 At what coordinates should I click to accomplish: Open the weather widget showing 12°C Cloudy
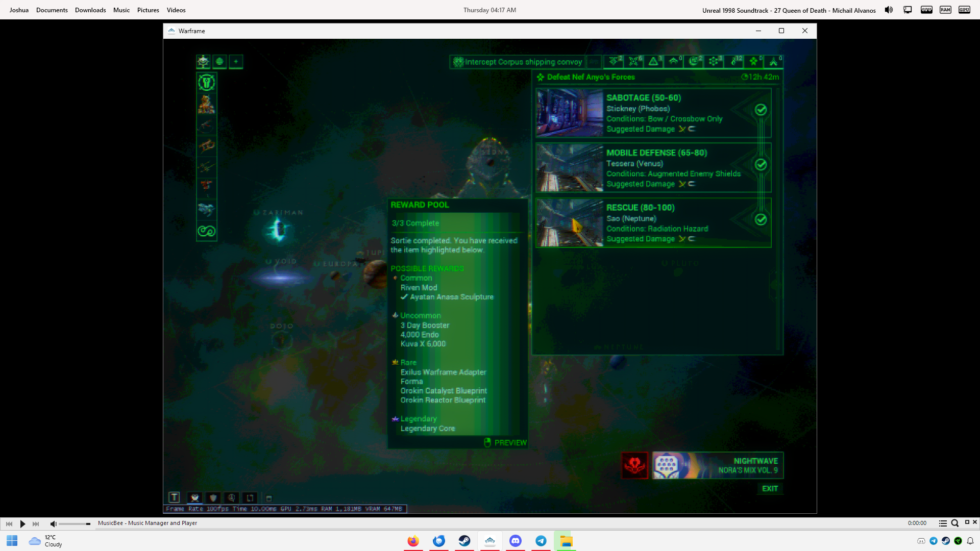[x=45, y=541]
